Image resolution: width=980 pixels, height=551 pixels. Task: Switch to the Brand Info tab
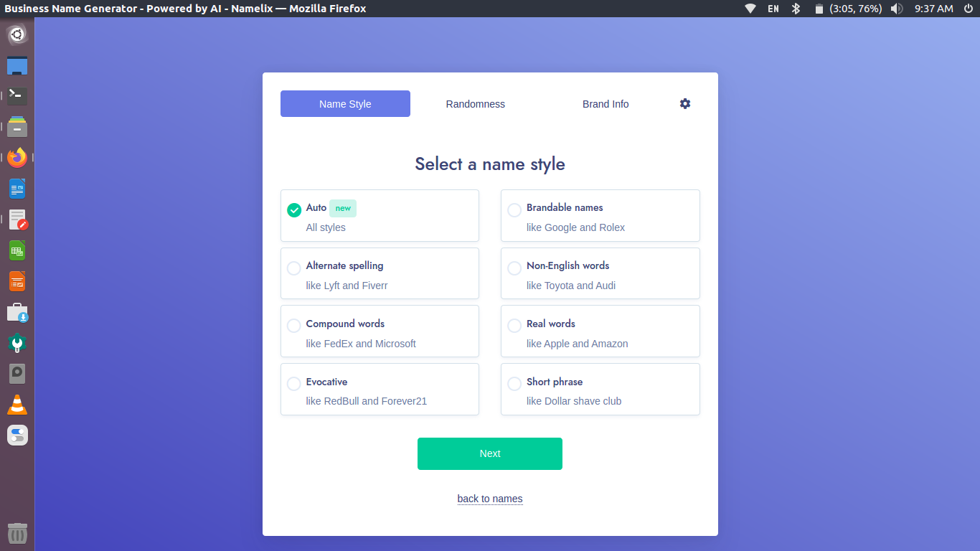(x=606, y=103)
